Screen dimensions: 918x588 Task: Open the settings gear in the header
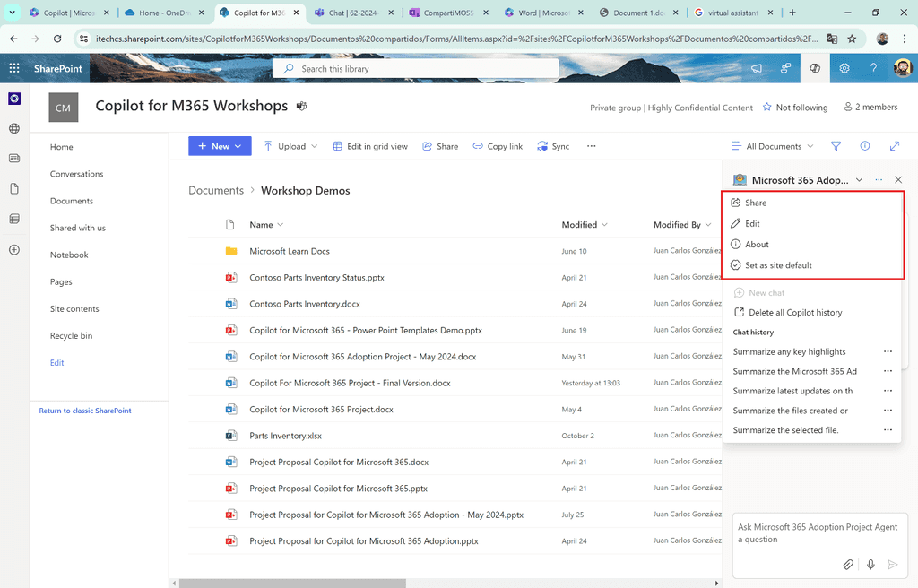tap(844, 68)
